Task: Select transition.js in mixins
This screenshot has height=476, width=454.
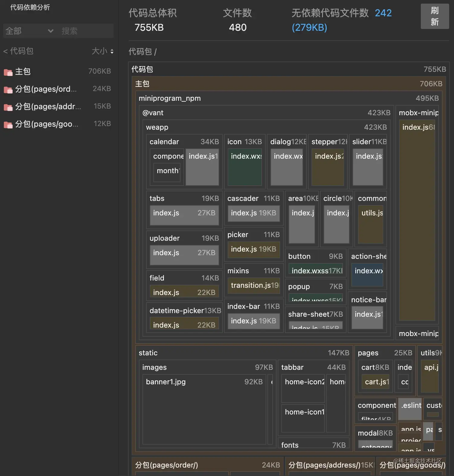Action: pos(254,286)
